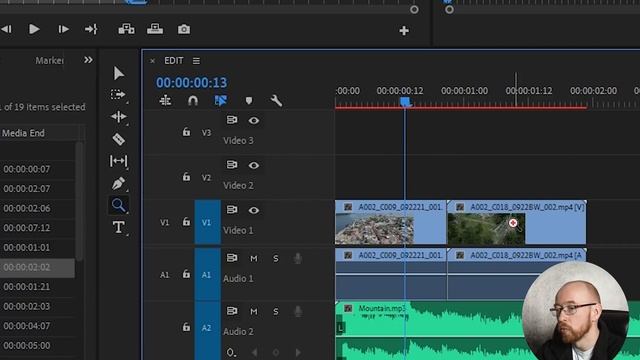The height and width of the screenshot is (360, 640).
Task: Click the Play button in monitor
Action: tap(34, 29)
